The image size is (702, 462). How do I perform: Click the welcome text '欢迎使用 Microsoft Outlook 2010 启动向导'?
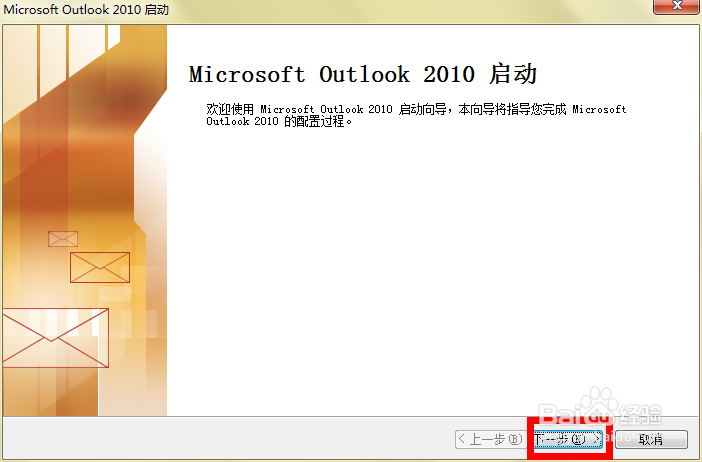point(326,109)
